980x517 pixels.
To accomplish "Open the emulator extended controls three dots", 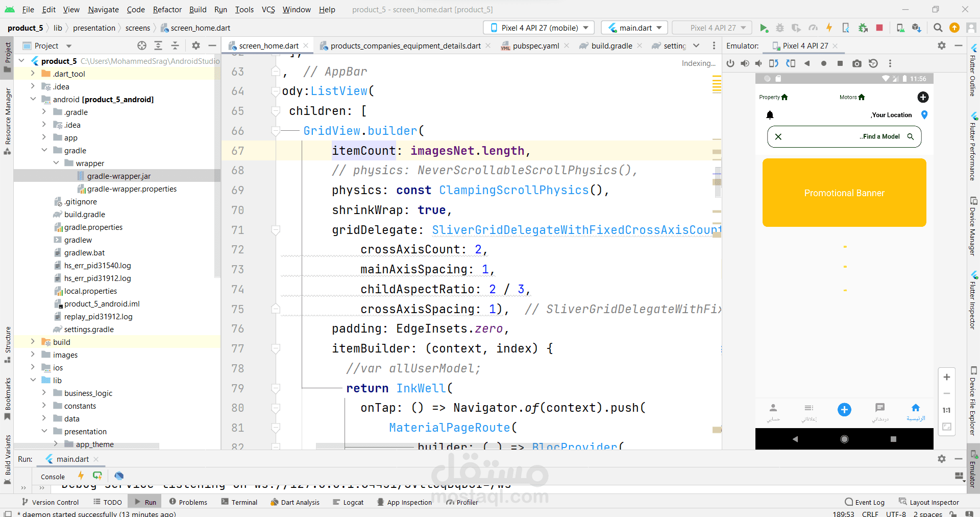I will [890, 63].
